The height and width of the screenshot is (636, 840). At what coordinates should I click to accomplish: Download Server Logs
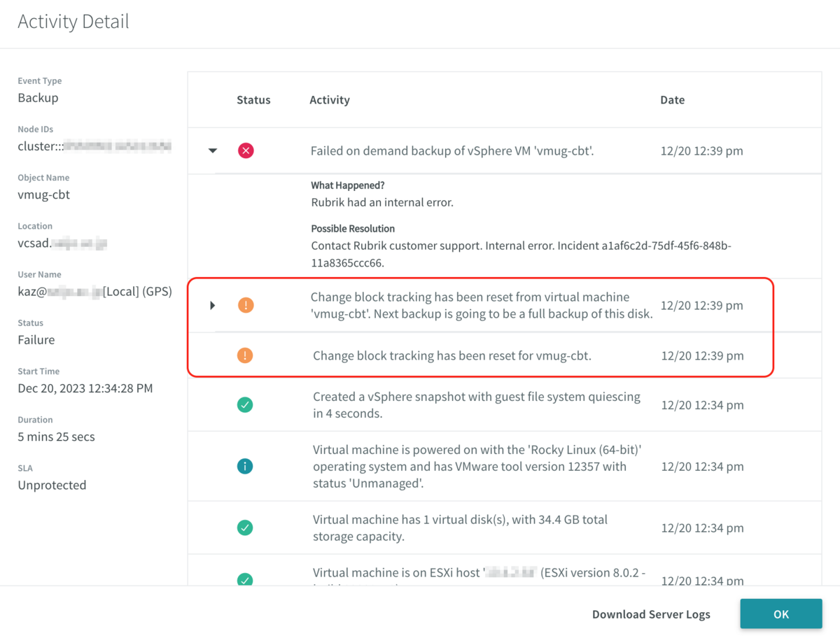(x=651, y=614)
